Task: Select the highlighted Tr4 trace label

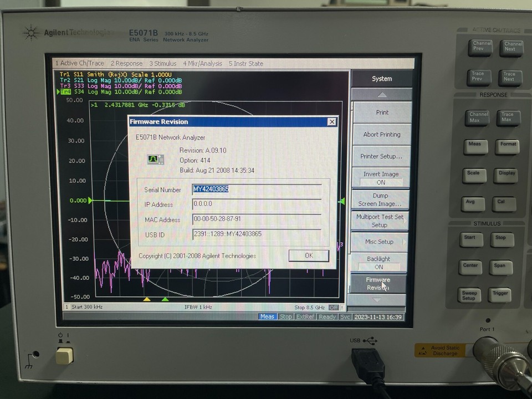Action: (66, 92)
